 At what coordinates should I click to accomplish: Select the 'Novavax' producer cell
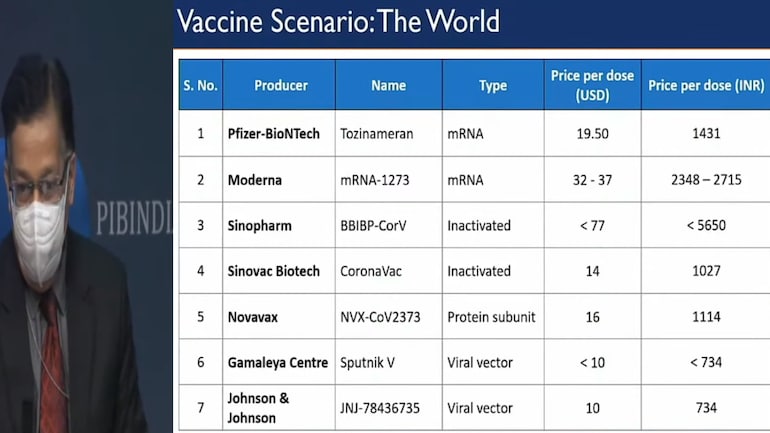[x=254, y=317]
